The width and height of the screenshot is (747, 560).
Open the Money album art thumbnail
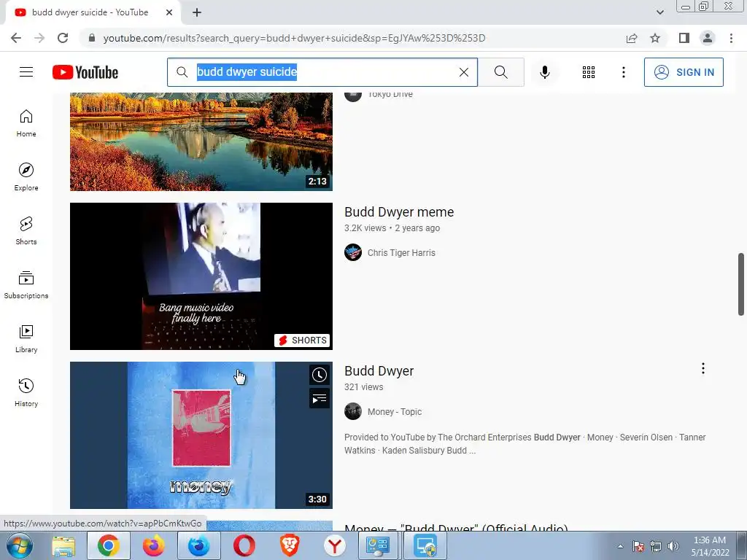click(201, 435)
